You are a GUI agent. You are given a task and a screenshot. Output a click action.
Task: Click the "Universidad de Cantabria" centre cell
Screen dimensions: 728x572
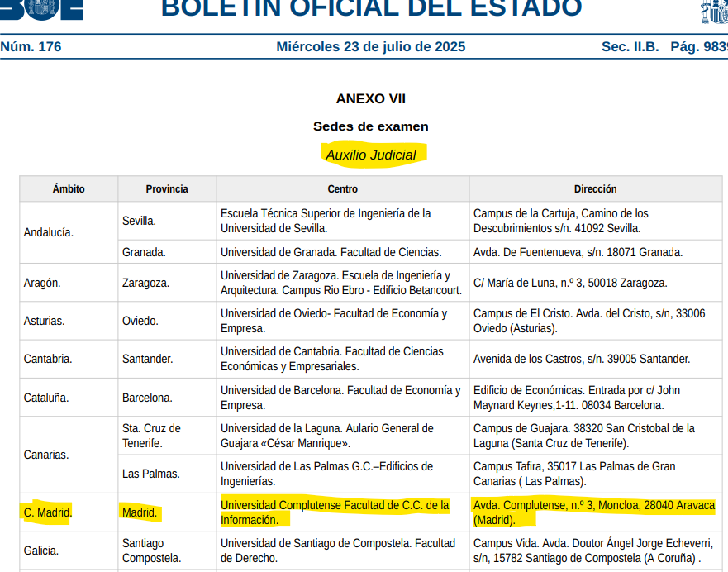coord(343,359)
